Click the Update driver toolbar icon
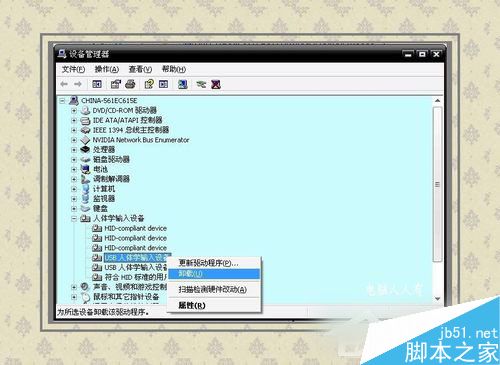 coord(201,84)
